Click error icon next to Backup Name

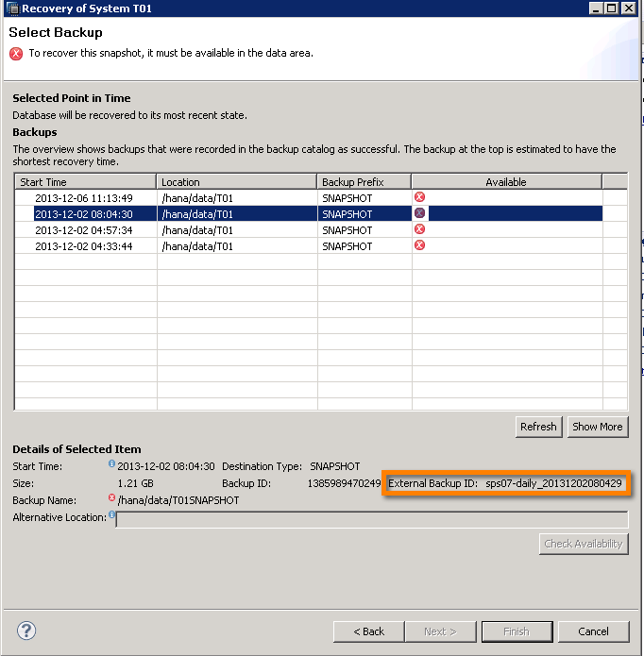pos(111,497)
